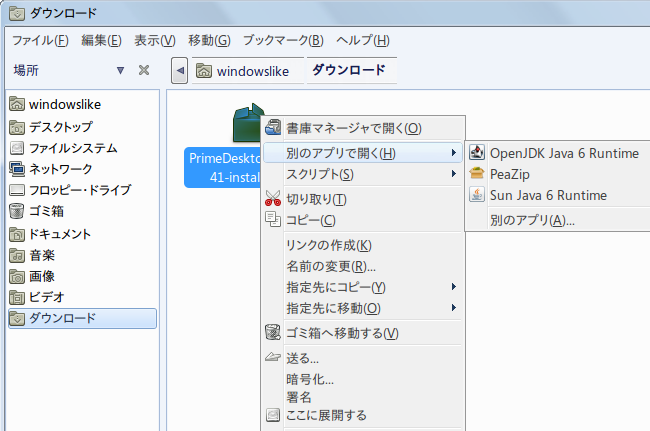Open the 表示(V) menu
Screen dimensions: 650x431
[155, 41]
